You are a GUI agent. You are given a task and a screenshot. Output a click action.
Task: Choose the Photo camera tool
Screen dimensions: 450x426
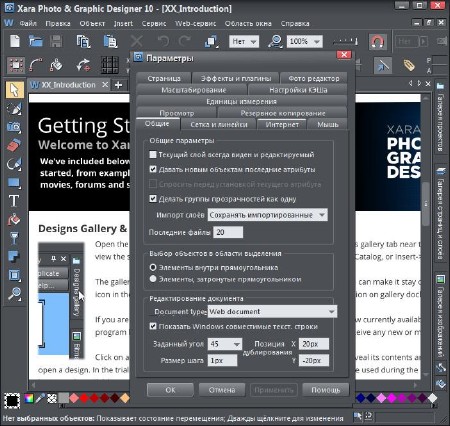pyautogui.click(x=14, y=127)
